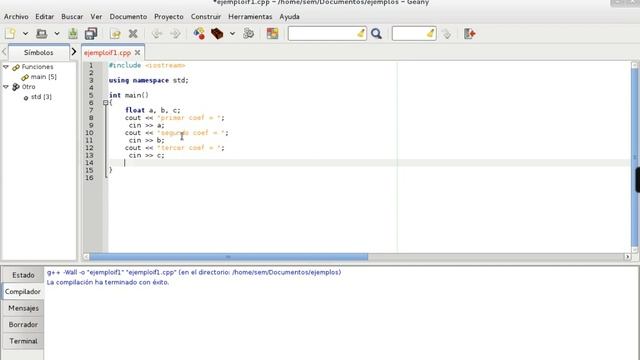Click the go-to-line number field
Screen dimensions: 640x360
tap(409, 33)
